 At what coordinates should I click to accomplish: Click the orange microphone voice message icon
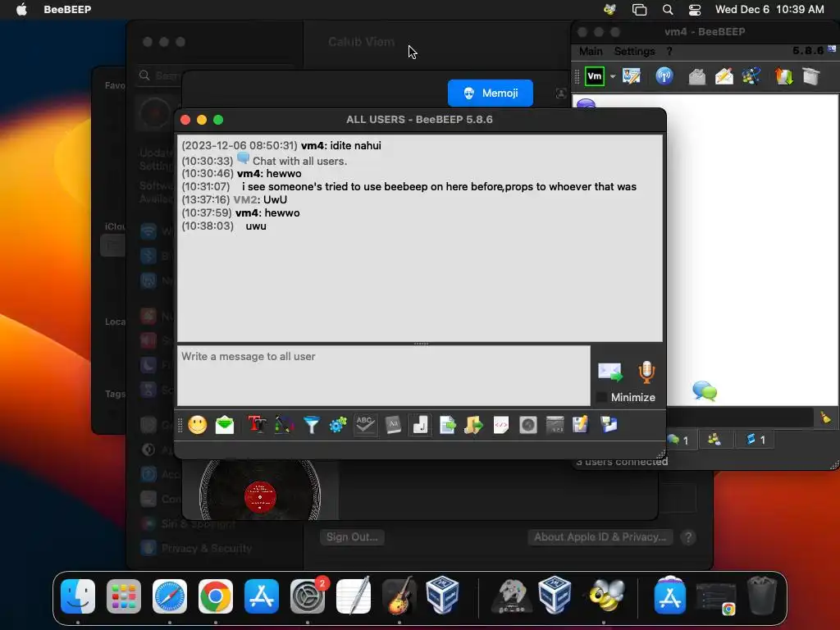(646, 372)
